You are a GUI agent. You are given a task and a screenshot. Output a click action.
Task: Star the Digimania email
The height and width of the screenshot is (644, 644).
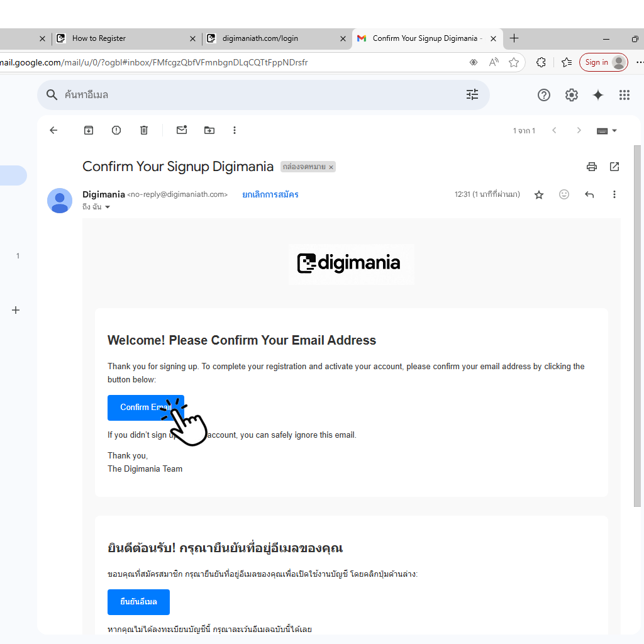(539, 195)
